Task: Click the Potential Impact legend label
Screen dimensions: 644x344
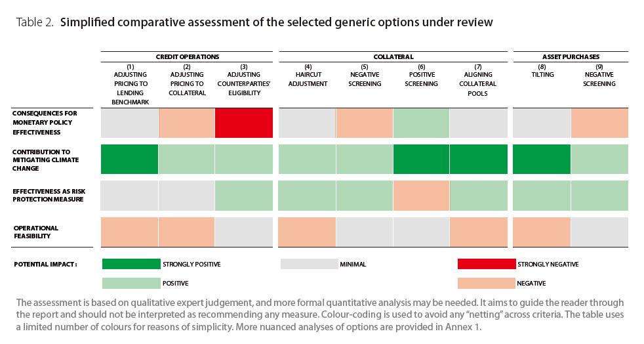Action: point(46,265)
